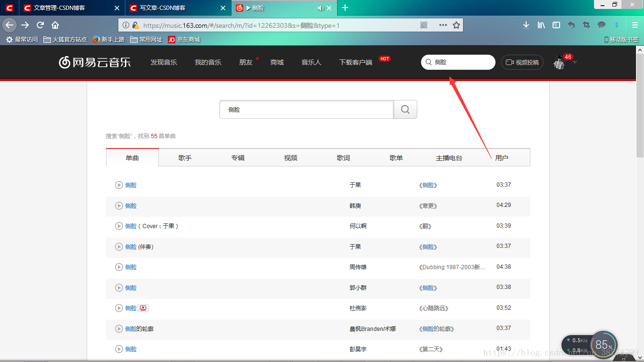The height and width of the screenshot is (362, 644).
Task: Open album link 《寒更》
Action: click(428, 206)
